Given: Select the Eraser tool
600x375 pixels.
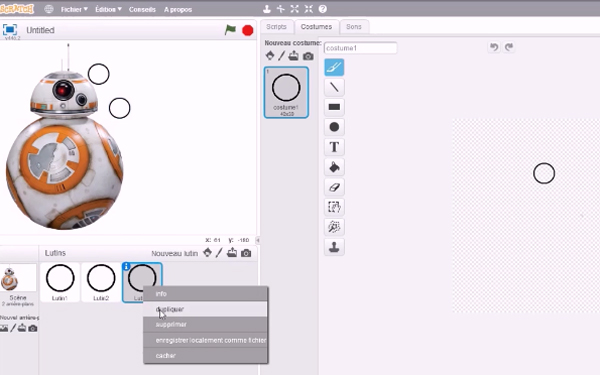Looking at the screenshot, I should 334,187.
